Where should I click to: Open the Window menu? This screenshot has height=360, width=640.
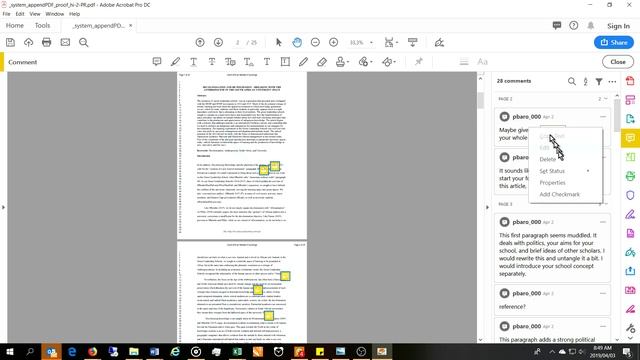[55, 14]
